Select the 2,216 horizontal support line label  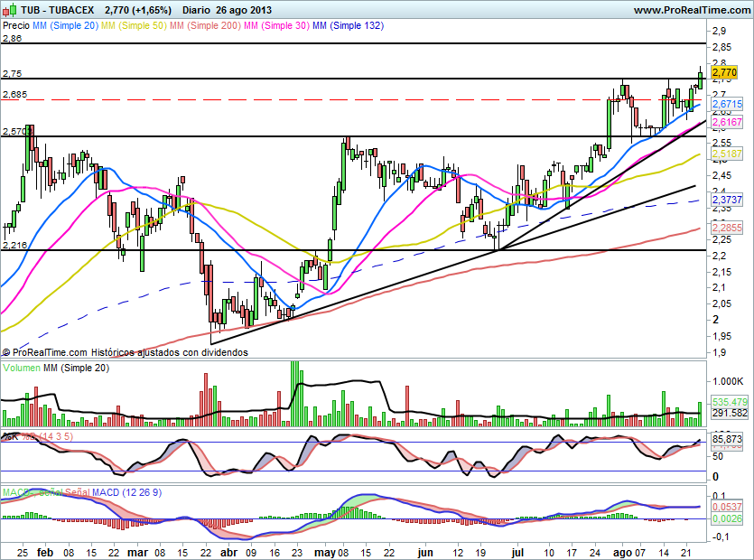[x=14, y=245]
